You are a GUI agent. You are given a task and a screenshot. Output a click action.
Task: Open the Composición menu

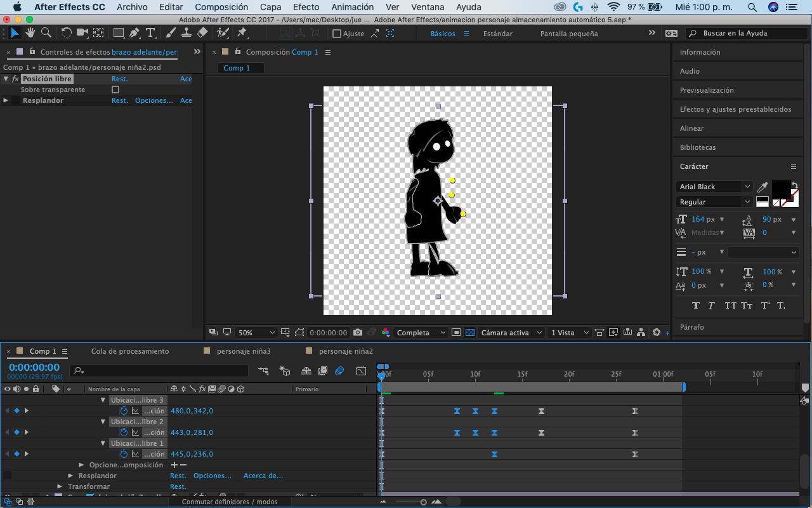221,7
